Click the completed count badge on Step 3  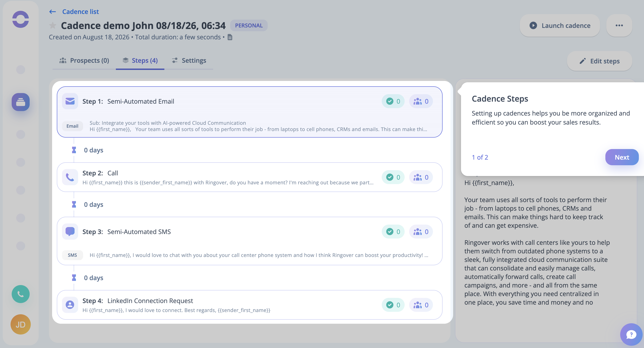pyautogui.click(x=393, y=232)
